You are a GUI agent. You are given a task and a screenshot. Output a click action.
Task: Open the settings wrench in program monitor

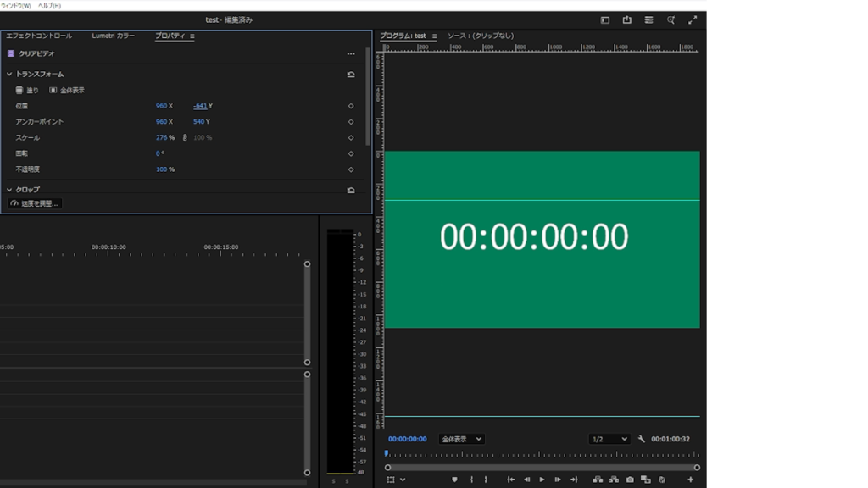coord(642,439)
